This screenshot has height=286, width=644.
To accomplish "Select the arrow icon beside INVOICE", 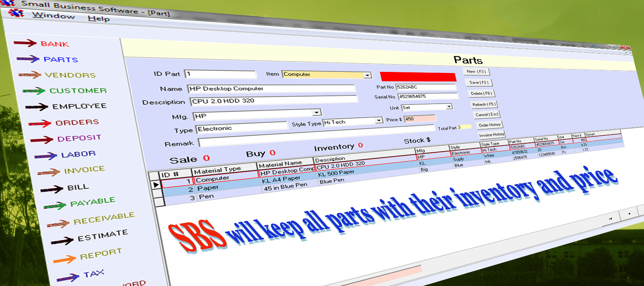I will point(48,172).
